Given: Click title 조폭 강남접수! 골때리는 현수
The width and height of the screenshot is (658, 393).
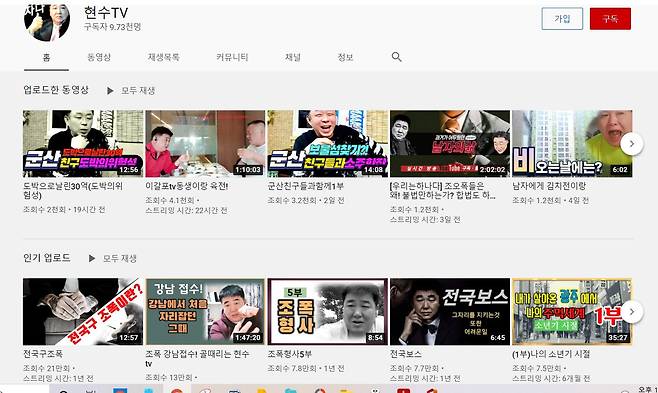Looking at the screenshot, I should pyautogui.click(x=197, y=359).
